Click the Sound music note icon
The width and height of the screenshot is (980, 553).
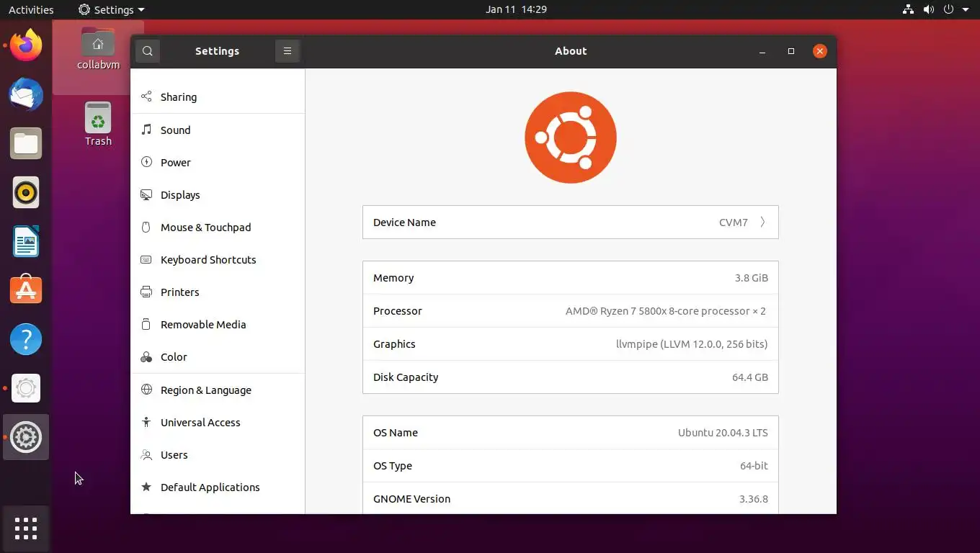click(x=146, y=130)
